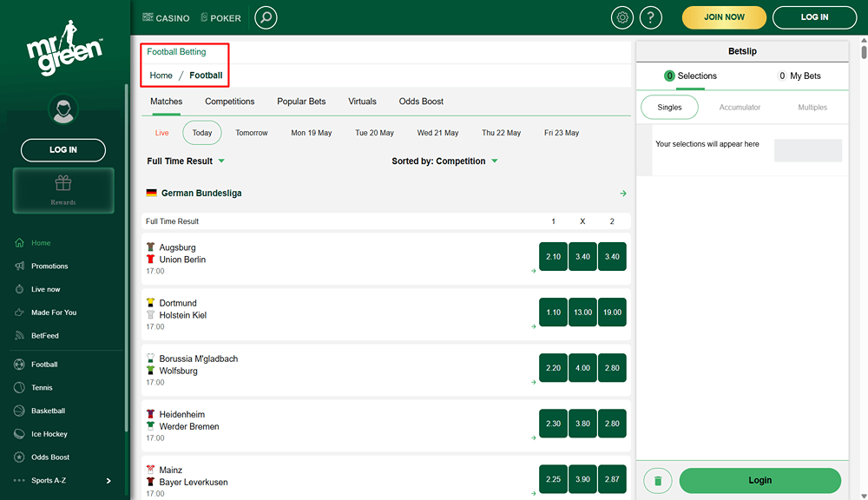This screenshot has height=500, width=868.
Task: Click the Live now stopwatch icon
Action: click(19, 289)
